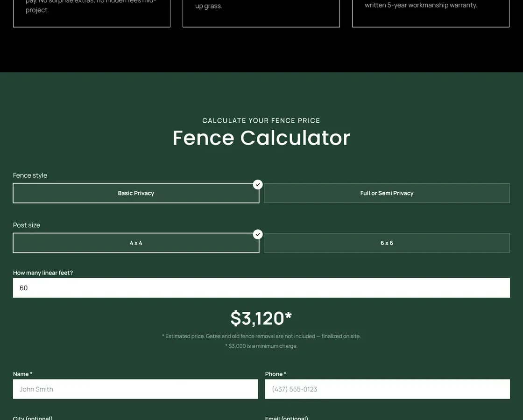The image size is (523, 420).
Task: Click the $3,120* estimated price
Action: coord(261,318)
